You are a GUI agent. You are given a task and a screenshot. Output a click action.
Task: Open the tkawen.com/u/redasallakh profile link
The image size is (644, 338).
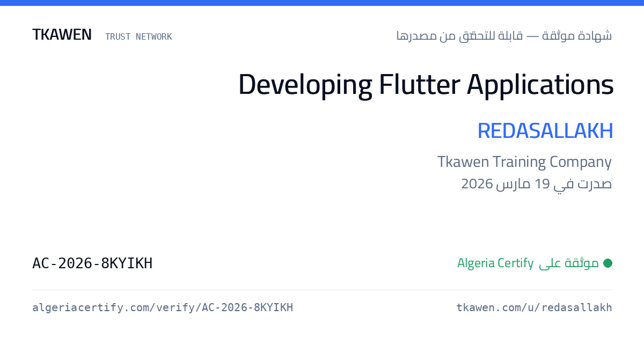pos(534,307)
